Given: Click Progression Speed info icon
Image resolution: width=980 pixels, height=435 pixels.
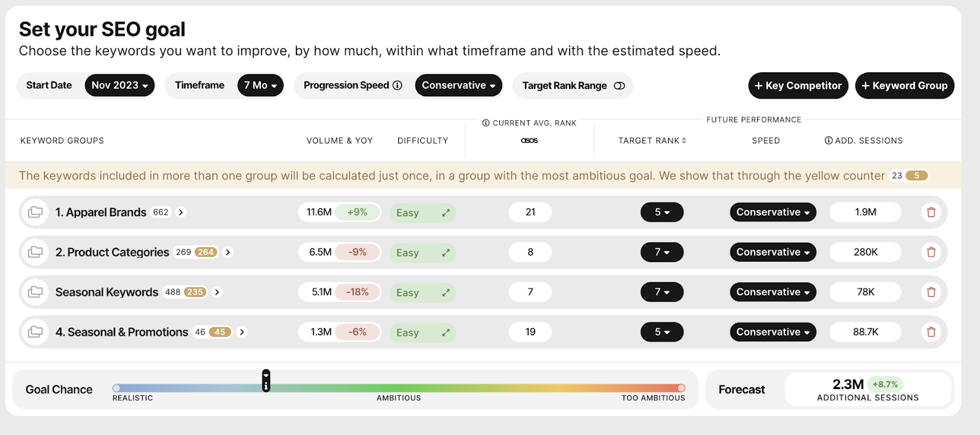Looking at the screenshot, I should pyautogui.click(x=398, y=85).
